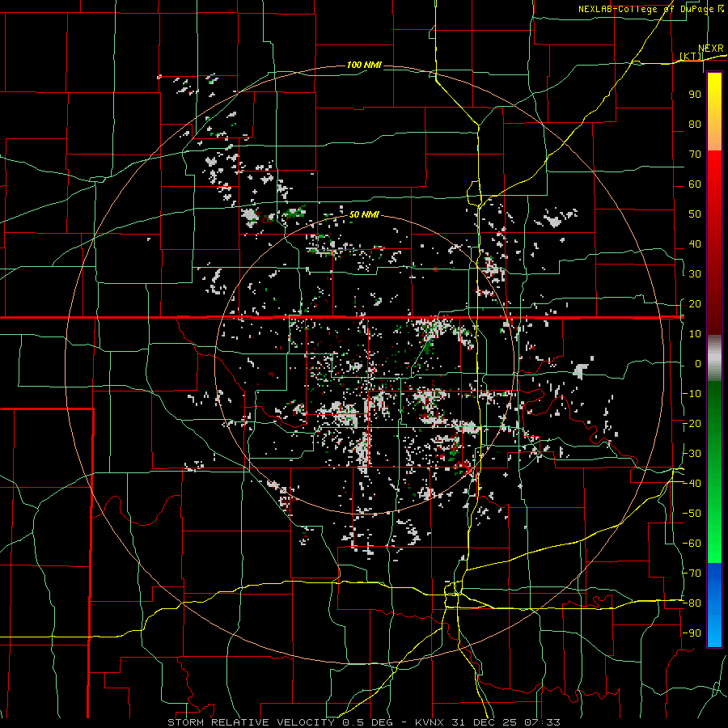
Task: Select the positive 30 knot scale label
Action: click(695, 274)
